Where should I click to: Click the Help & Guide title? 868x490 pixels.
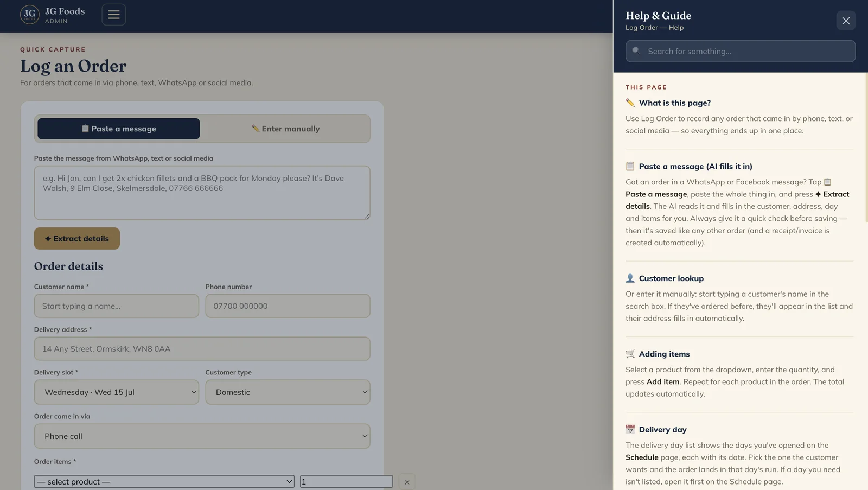point(658,16)
